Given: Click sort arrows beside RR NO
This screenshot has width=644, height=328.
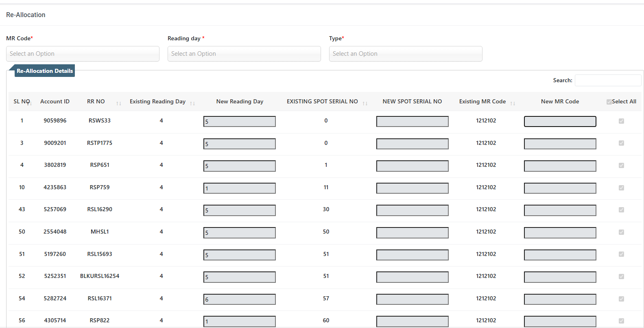Looking at the screenshot, I should [x=118, y=103].
